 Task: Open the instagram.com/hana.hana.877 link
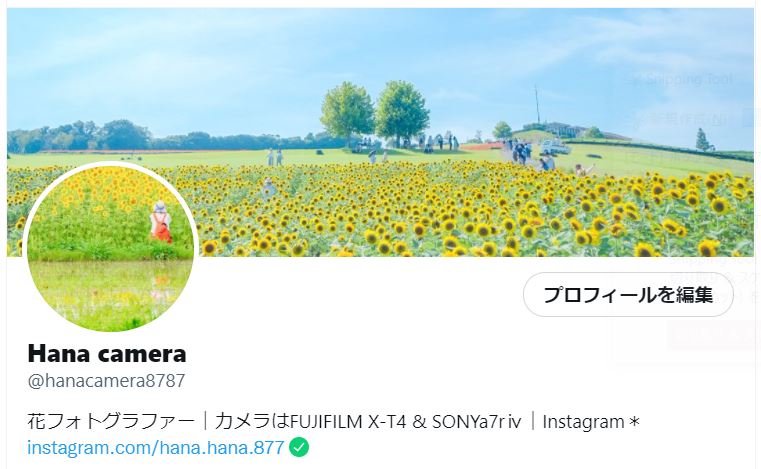155,447
